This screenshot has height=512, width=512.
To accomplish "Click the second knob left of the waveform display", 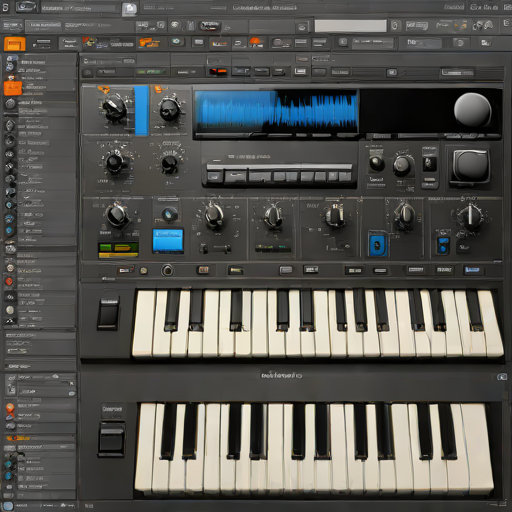I will click(170, 109).
